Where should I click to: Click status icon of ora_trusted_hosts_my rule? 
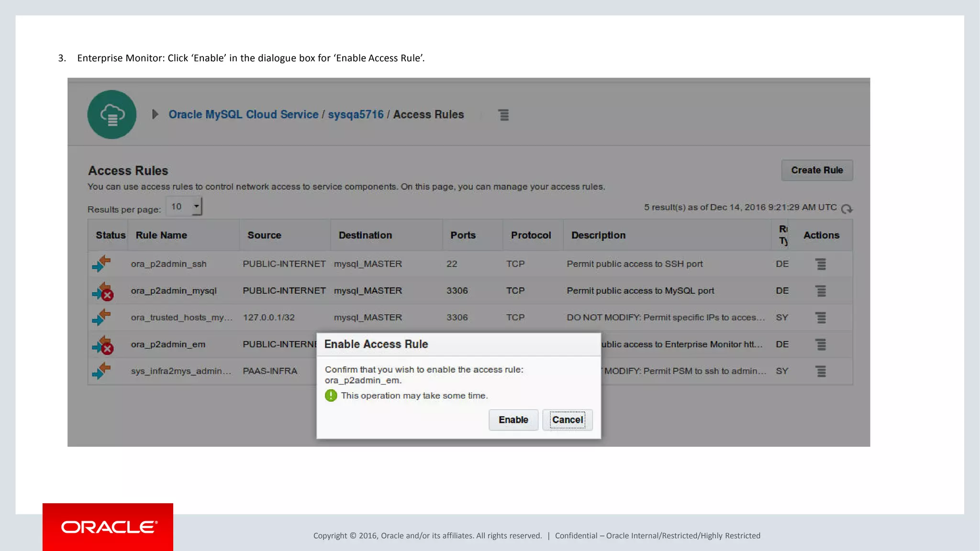[x=101, y=317]
